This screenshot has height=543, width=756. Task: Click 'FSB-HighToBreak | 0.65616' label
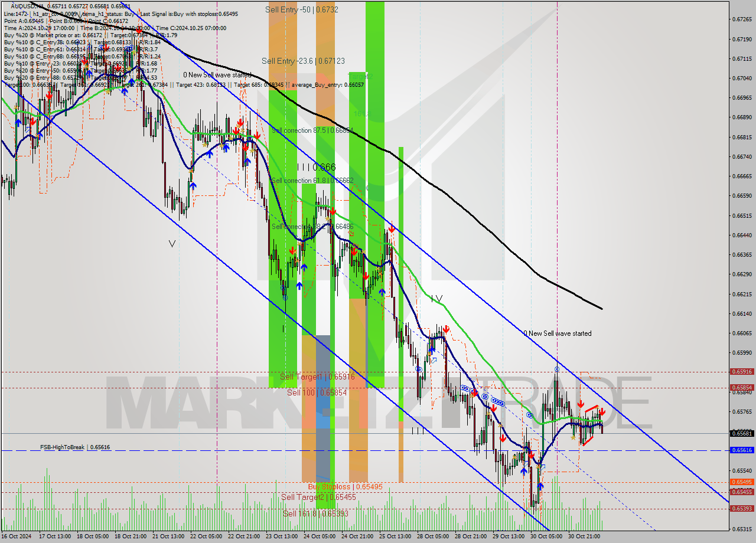point(75,447)
